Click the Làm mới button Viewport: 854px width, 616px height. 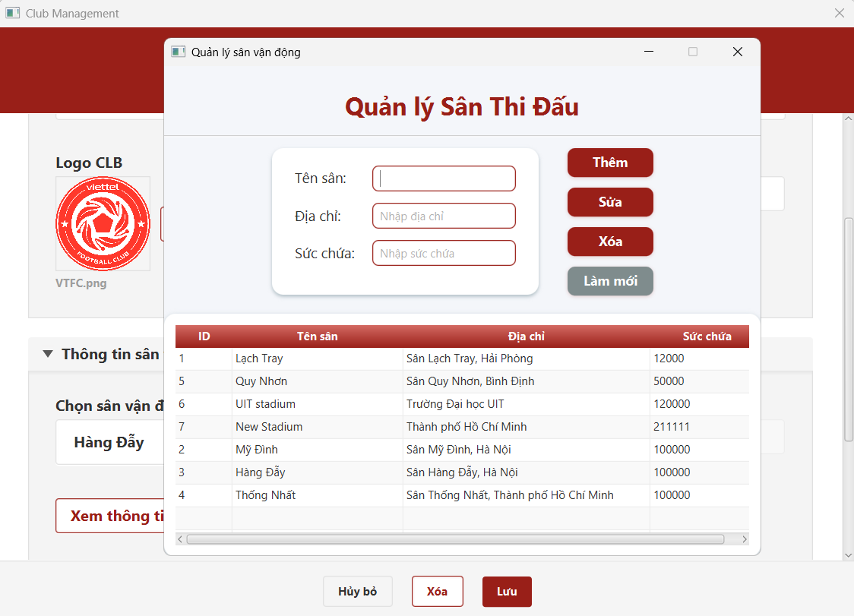pyautogui.click(x=610, y=281)
